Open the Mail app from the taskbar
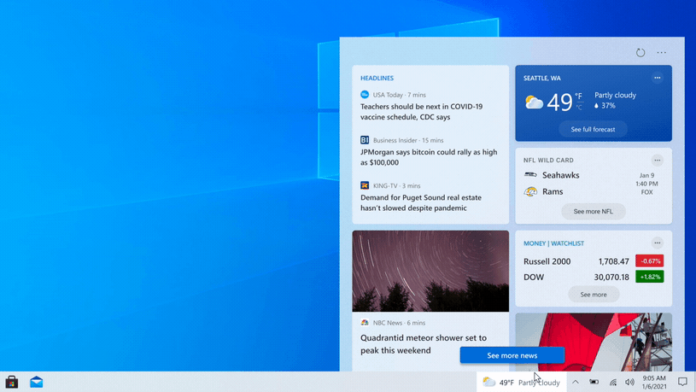 (x=36, y=382)
